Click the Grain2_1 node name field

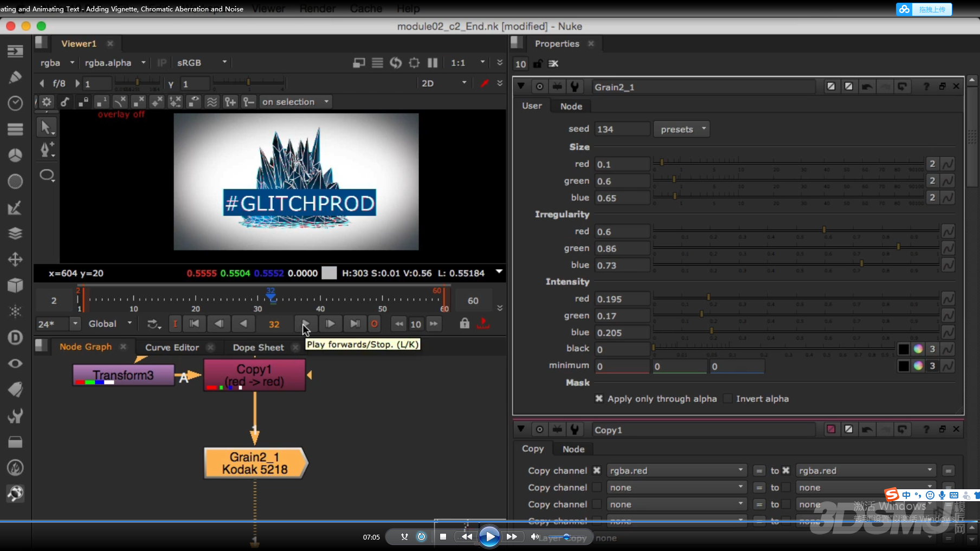pos(704,87)
